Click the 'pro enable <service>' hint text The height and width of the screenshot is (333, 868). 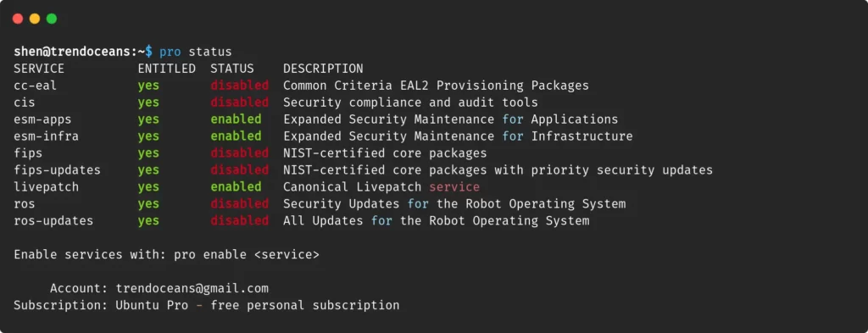247,254
